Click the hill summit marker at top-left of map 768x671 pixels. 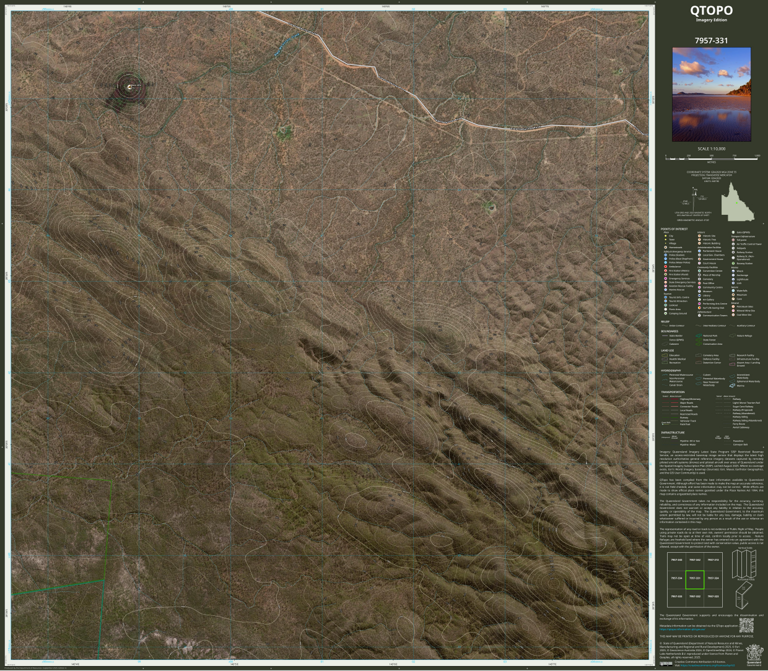point(130,87)
